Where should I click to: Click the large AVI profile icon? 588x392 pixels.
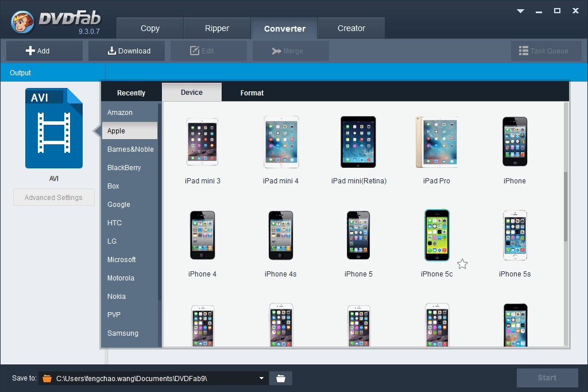pyautogui.click(x=54, y=128)
